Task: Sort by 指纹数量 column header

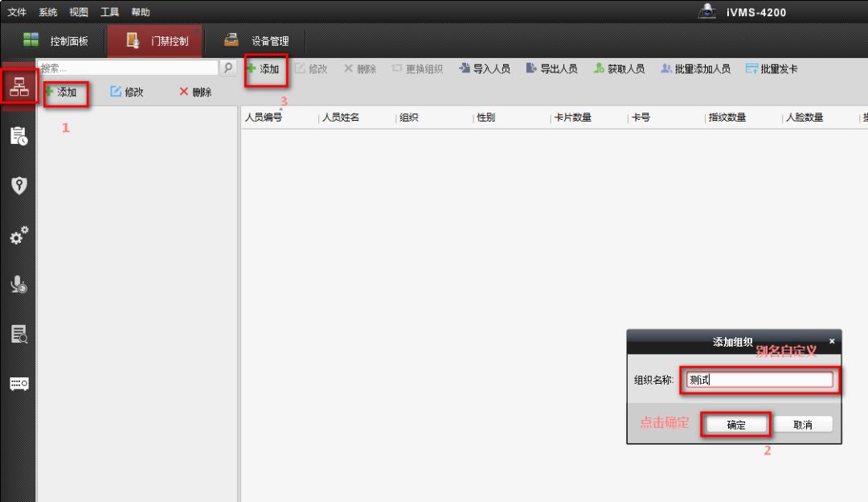Action: pos(727,117)
